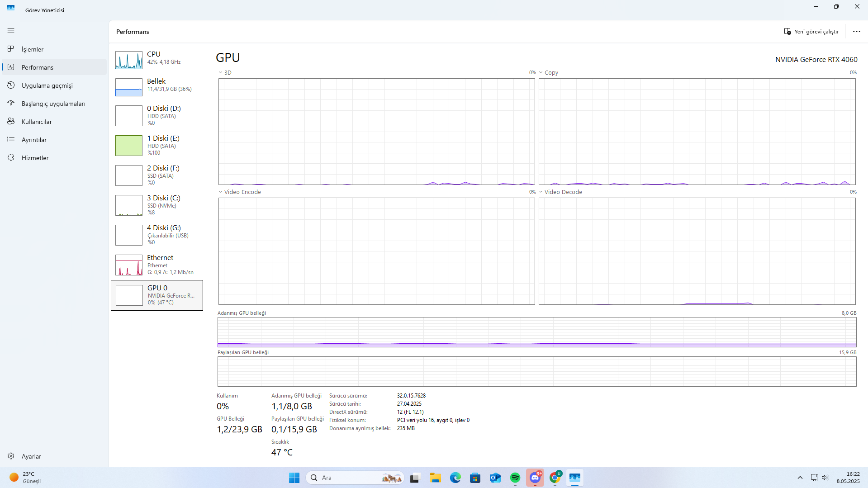Open Ayarlar settings gear icon

(11, 456)
